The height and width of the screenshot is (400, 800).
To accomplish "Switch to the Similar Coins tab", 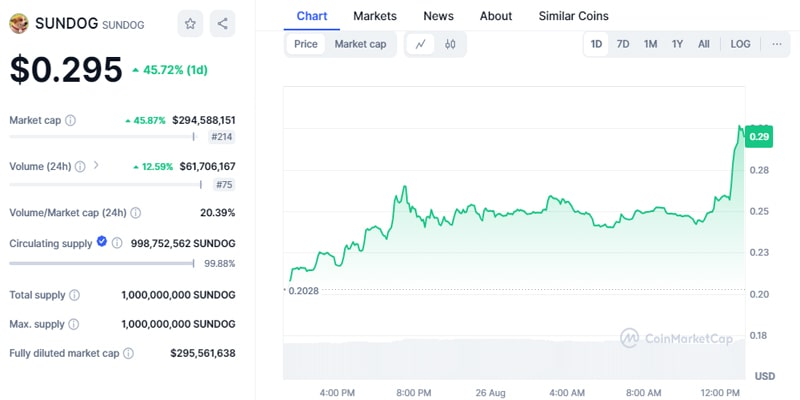I will tap(573, 16).
